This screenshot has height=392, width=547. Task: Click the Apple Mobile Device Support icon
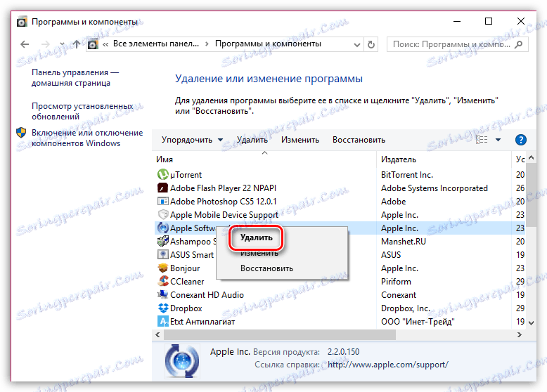(162, 215)
